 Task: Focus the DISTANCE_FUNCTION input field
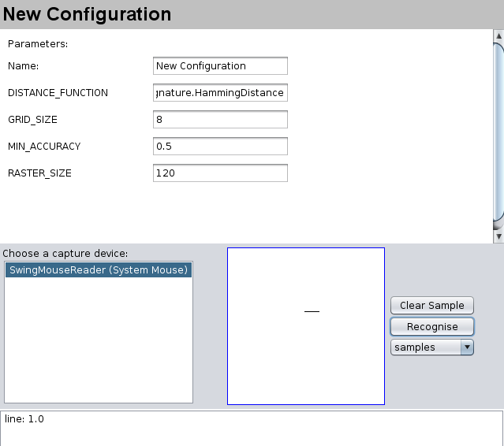pos(220,93)
